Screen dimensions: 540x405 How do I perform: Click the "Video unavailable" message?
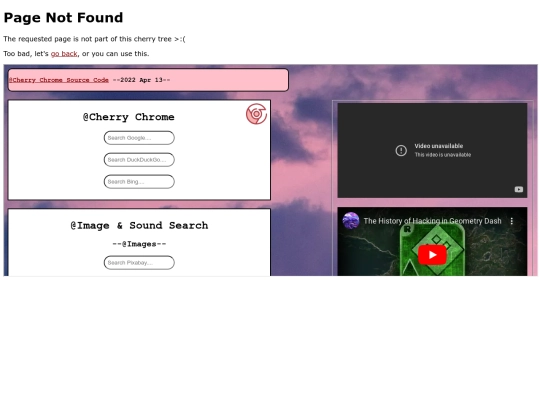pyautogui.click(x=438, y=146)
